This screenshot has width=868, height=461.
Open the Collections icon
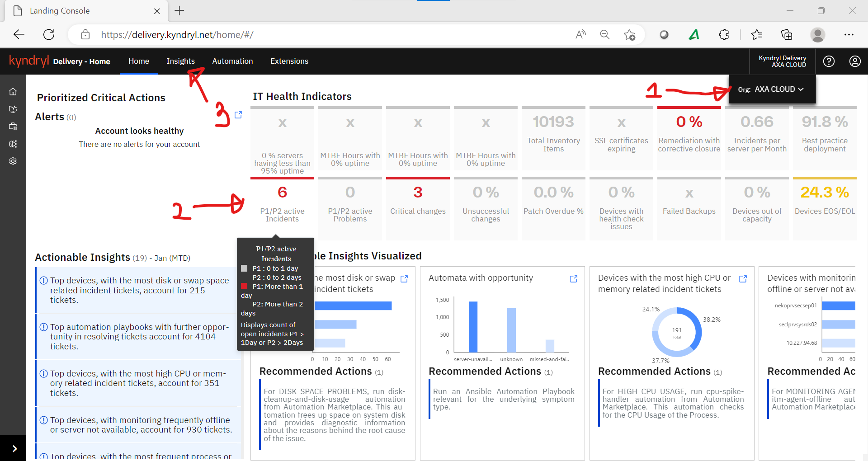coord(787,34)
